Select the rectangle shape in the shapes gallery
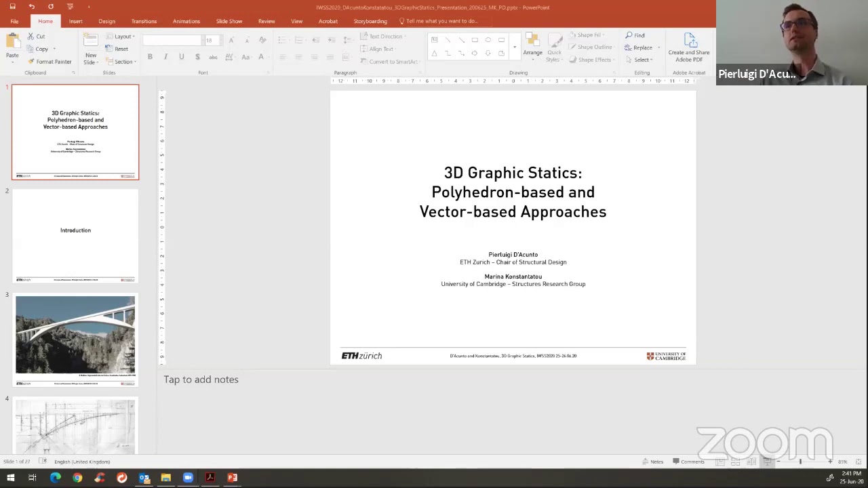Screen dimensions: 868x488 475,40
